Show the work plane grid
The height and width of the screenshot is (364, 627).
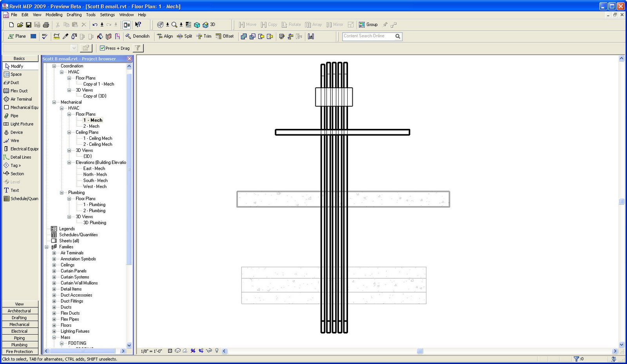point(33,36)
